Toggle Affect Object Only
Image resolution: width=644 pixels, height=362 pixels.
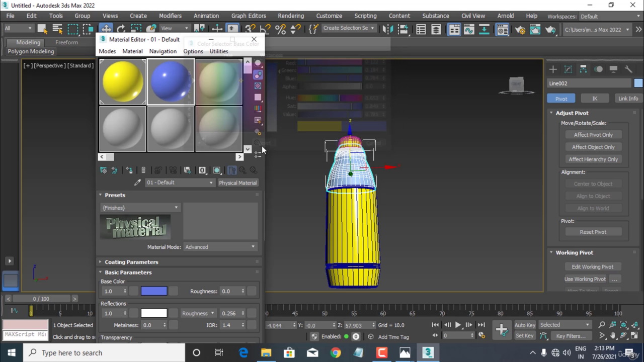(593, 147)
